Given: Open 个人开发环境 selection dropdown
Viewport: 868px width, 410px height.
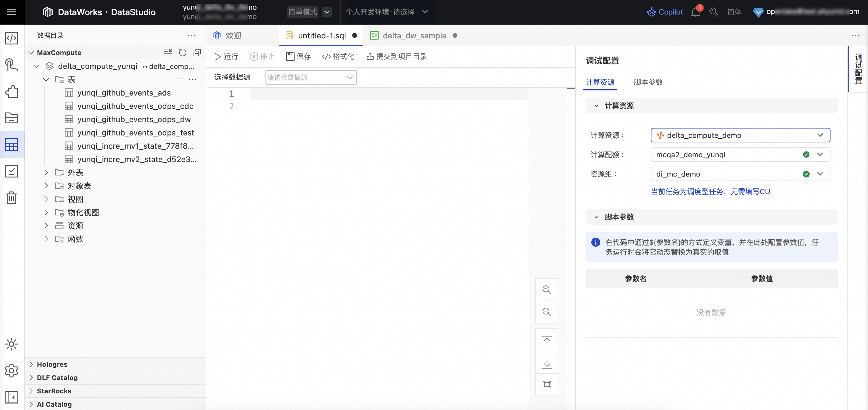Looking at the screenshot, I should tap(387, 12).
